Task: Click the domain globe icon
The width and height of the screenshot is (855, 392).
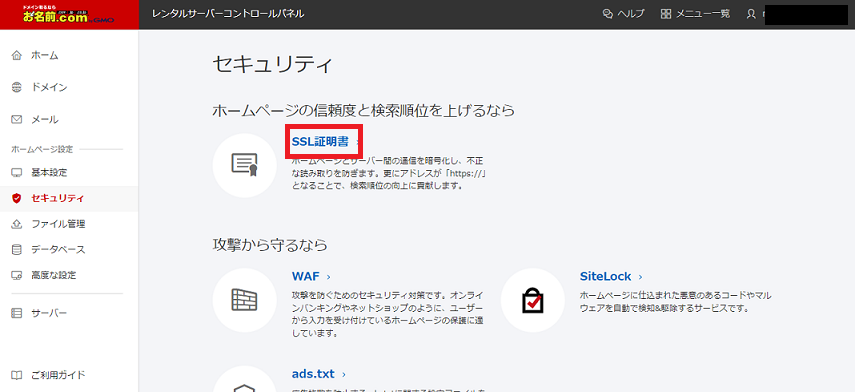Action: (x=17, y=87)
